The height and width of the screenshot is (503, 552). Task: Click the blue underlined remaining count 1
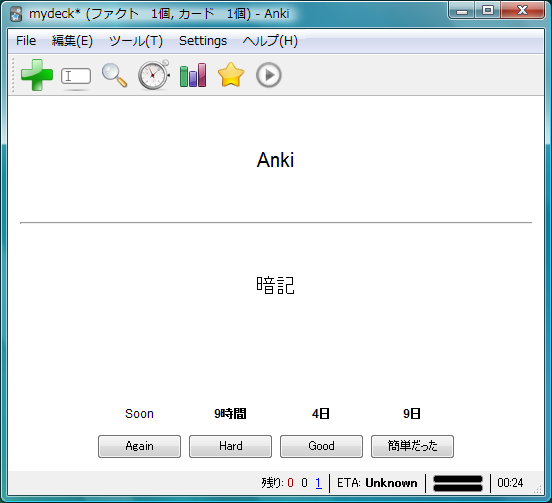pos(319,483)
